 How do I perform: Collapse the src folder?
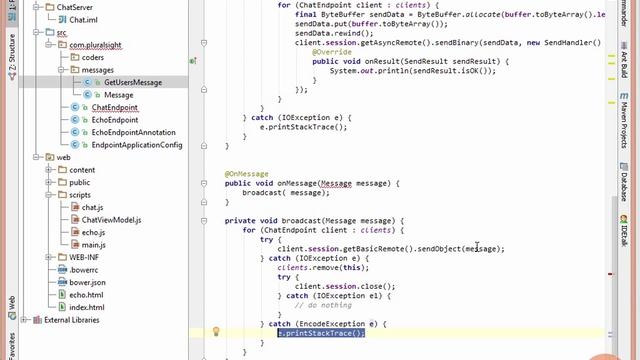[x=36, y=32]
